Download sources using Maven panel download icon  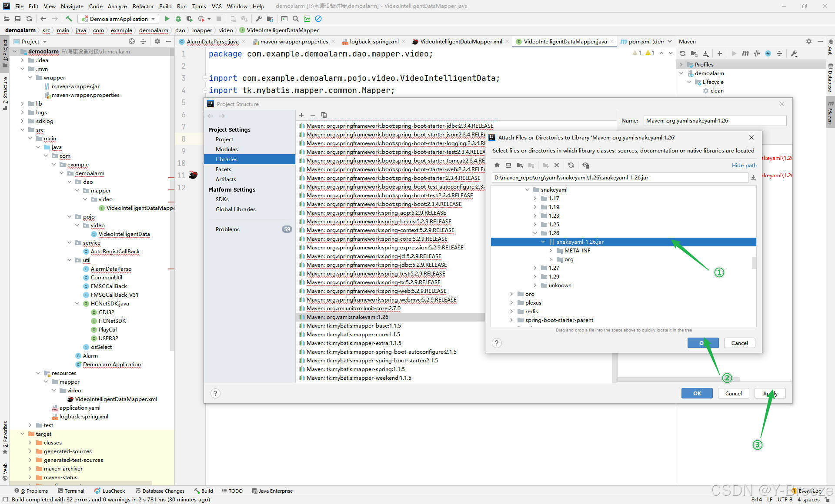point(706,53)
